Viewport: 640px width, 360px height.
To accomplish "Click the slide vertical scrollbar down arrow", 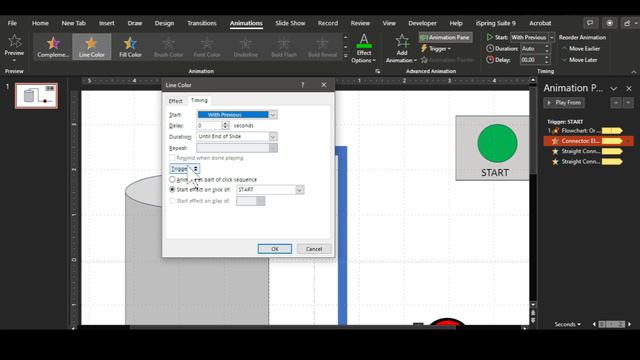I will (x=533, y=305).
